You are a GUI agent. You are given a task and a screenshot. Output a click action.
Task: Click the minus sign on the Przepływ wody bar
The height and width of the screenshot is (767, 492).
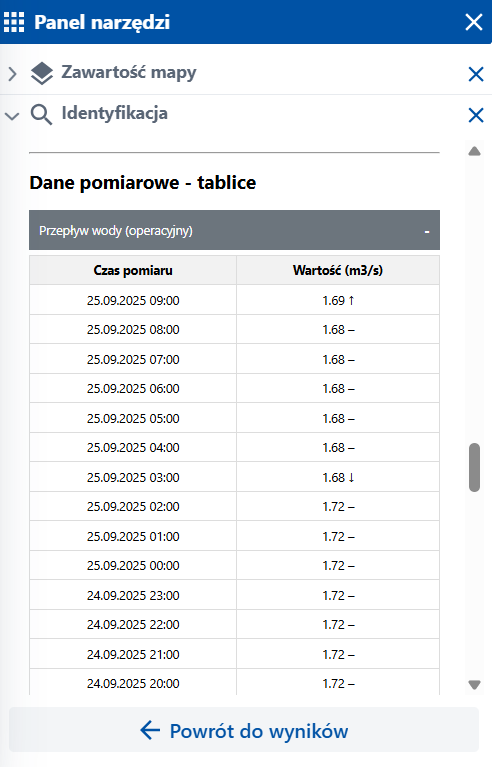(427, 231)
